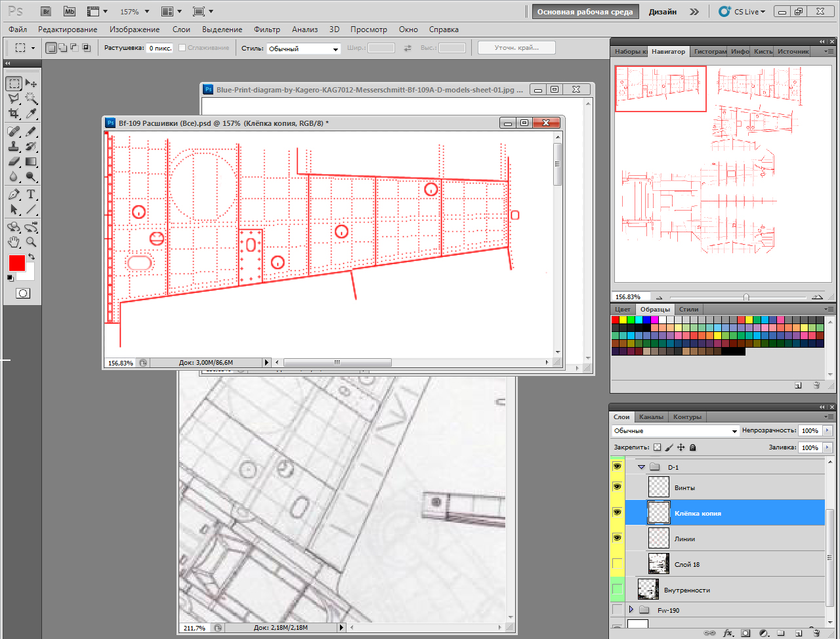Screen dimensions: 840x639
Task: Hide the Винты layer
Action: pyautogui.click(x=617, y=487)
